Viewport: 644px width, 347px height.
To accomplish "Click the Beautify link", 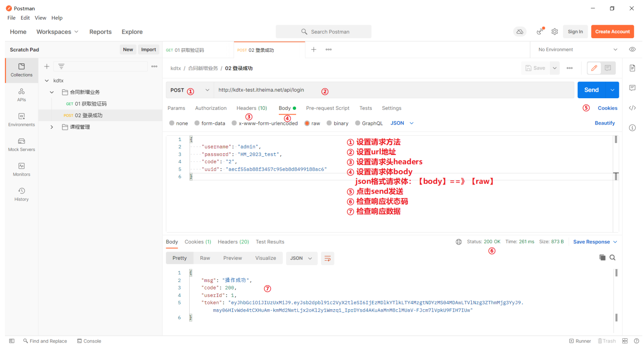I will click(605, 123).
